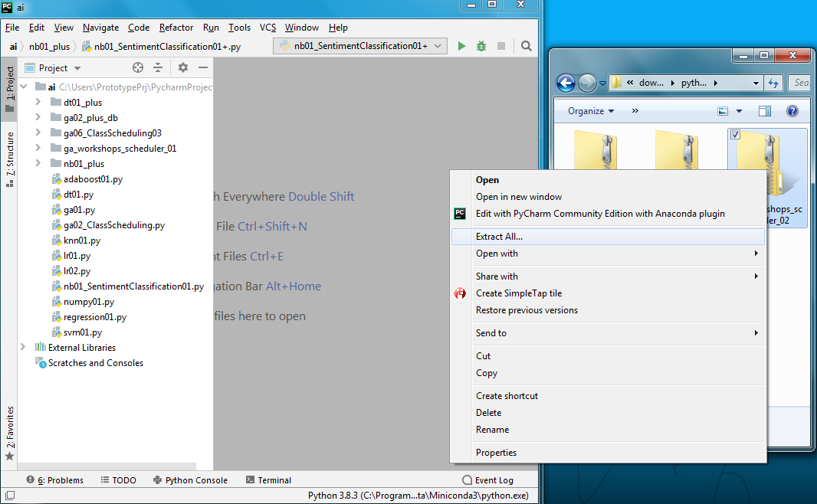Viewport: 817px width, 504px height.
Task: Click the Organize button in Explorer
Action: point(588,110)
